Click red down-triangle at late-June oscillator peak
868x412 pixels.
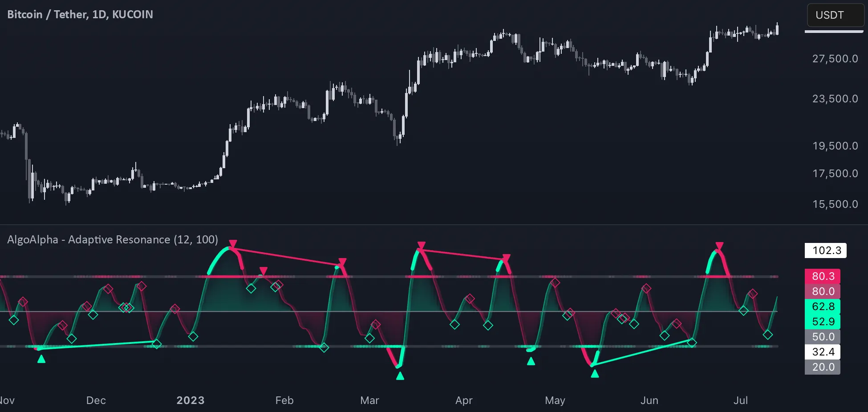tap(719, 246)
